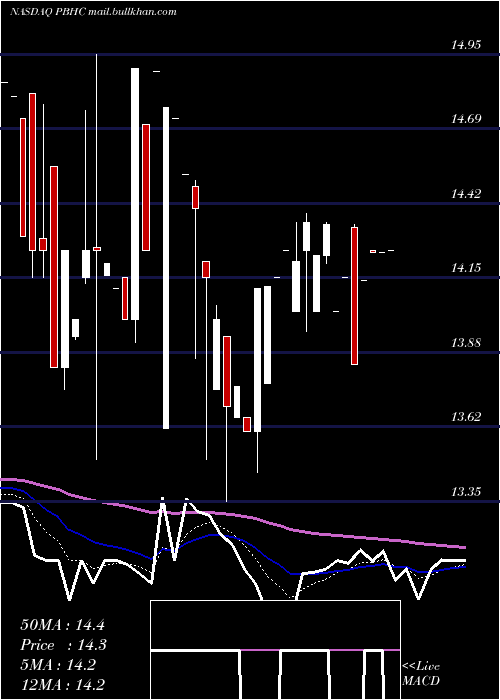Viewport: 500px width, 700px height.
Task: Click the 50MA : 14.4 reading
Action: point(62,625)
